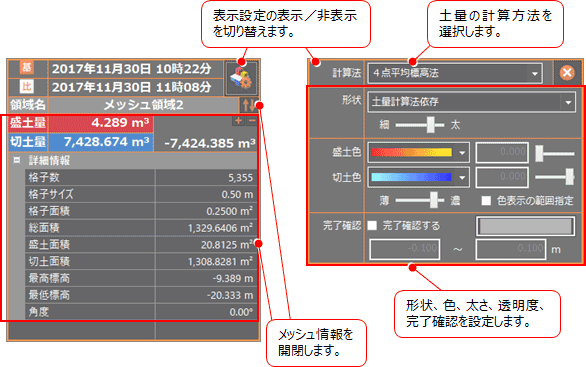The image size is (586, 367).
Task: Select the white 比 date icon
Action: (x=27, y=87)
